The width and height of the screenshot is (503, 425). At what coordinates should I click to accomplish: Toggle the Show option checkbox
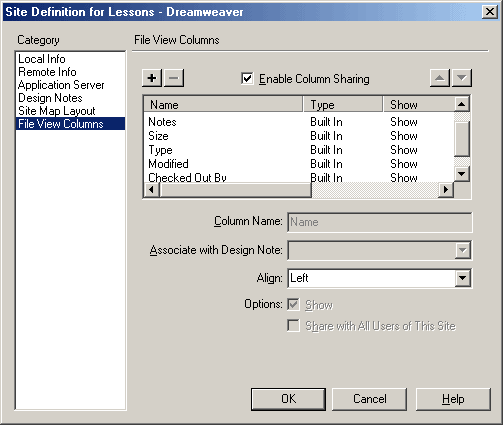point(293,305)
